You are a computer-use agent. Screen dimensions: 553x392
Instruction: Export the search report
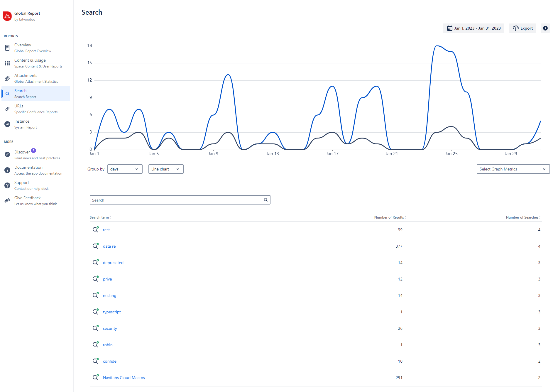click(522, 28)
